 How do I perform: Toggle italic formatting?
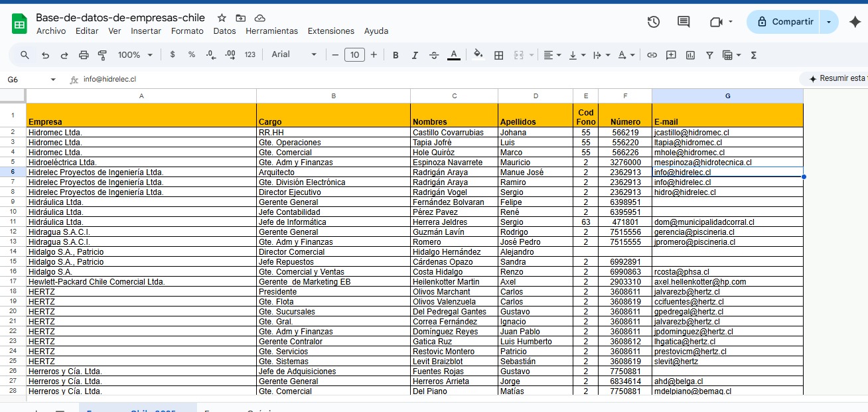pos(415,55)
